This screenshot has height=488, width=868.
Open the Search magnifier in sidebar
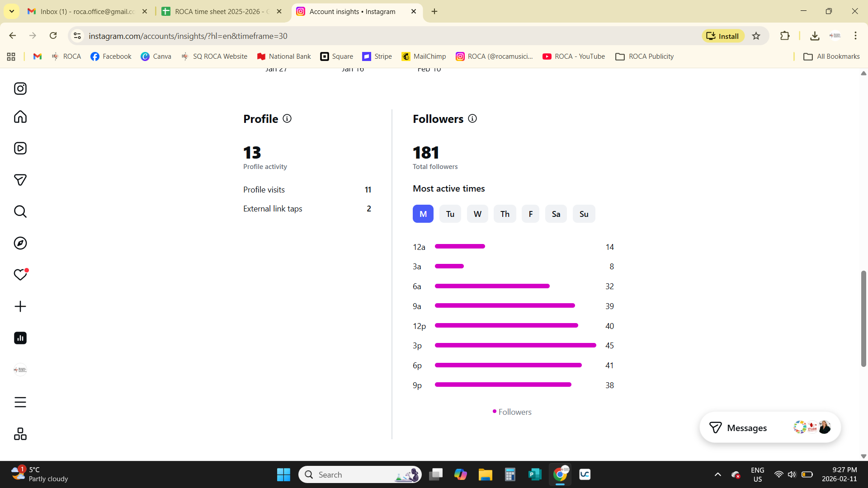point(20,211)
